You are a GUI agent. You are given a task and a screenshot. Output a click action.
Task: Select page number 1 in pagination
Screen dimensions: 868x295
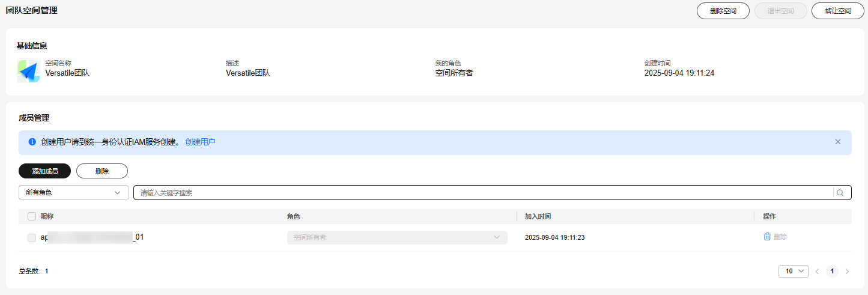click(832, 272)
